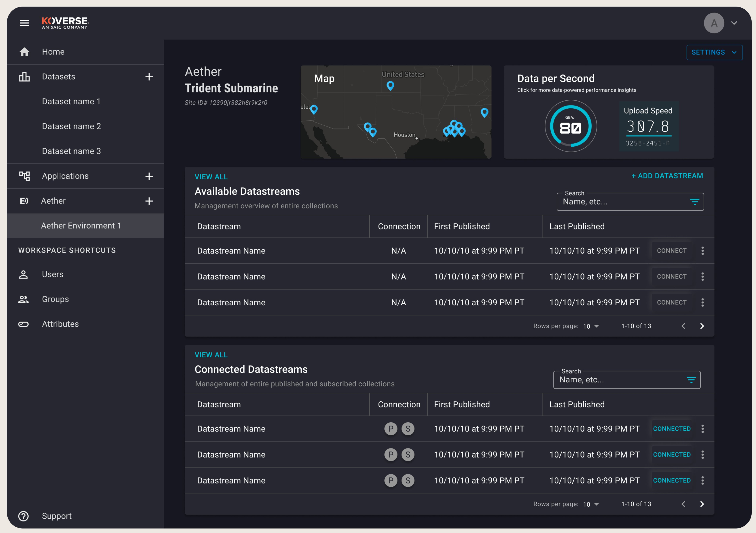Screen dimensions: 756x533
Task: Select Dataset name 1
Action: click(71, 101)
